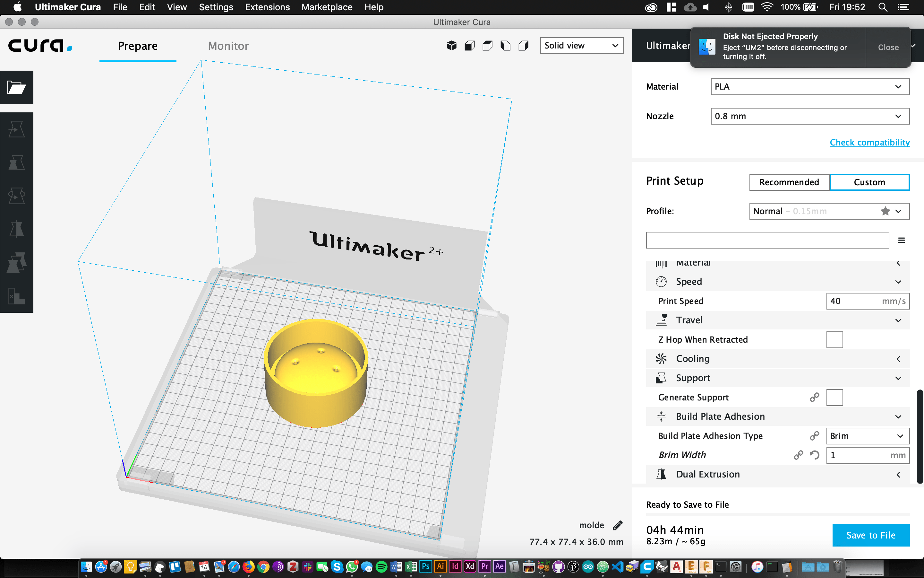Click the Save to File button
Image resolution: width=924 pixels, height=578 pixels.
coord(871,535)
